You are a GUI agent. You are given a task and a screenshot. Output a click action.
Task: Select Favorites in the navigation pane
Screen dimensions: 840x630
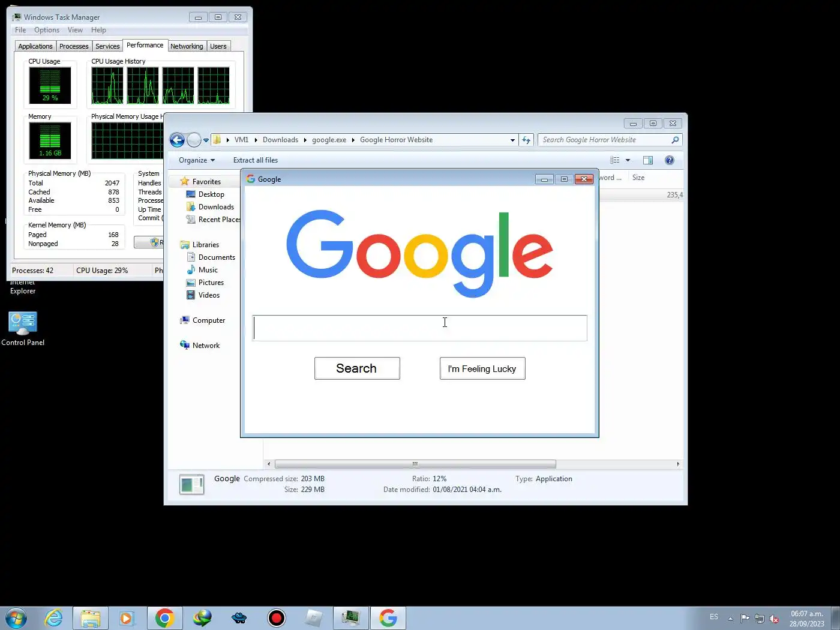206,182
